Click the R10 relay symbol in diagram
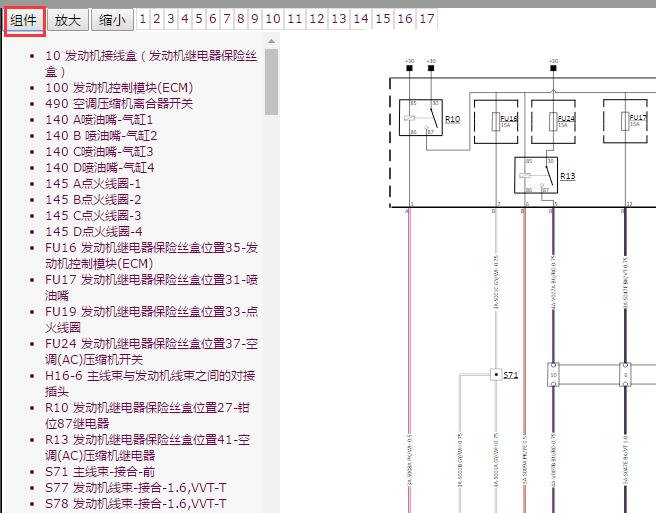Viewport: 656px width, 513px height. [421, 118]
